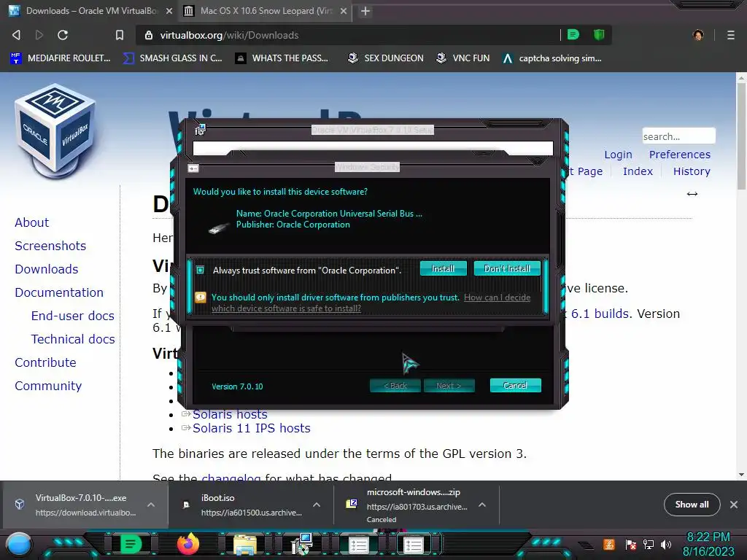Open the Community sidebar link
This screenshot has height=560, width=747.
(x=48, y=386)
